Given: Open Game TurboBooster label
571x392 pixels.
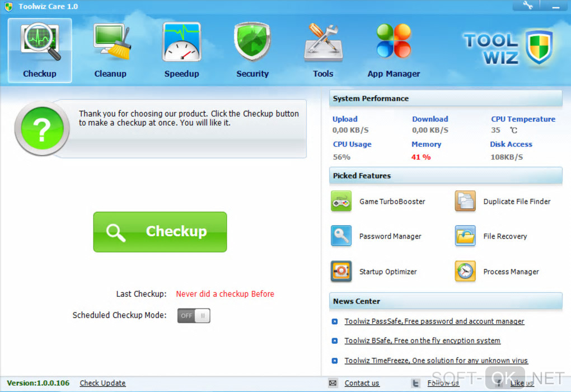Looking at the screenshot, I should (392, 202).
